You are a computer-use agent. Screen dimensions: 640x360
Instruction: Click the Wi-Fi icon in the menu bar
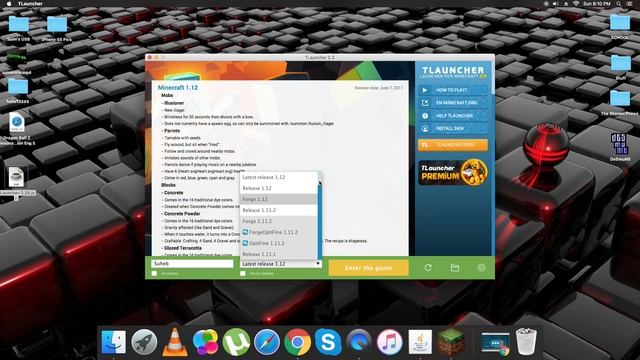(576, 4)
